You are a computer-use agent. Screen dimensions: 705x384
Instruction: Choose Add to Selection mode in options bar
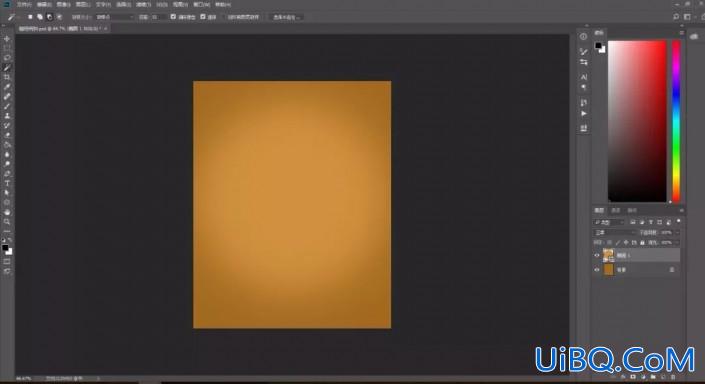coord(40,17)
